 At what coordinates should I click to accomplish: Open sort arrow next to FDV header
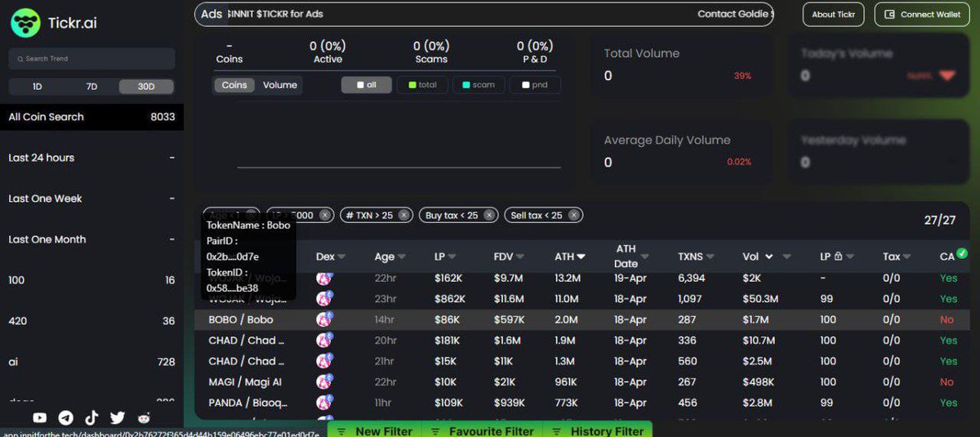520,256
